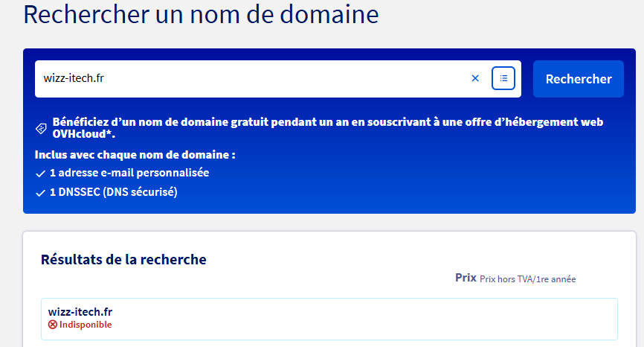Click the checkmark icon next to DNSSEC
This screenshot has height=347, width=644.
point(40,193)
